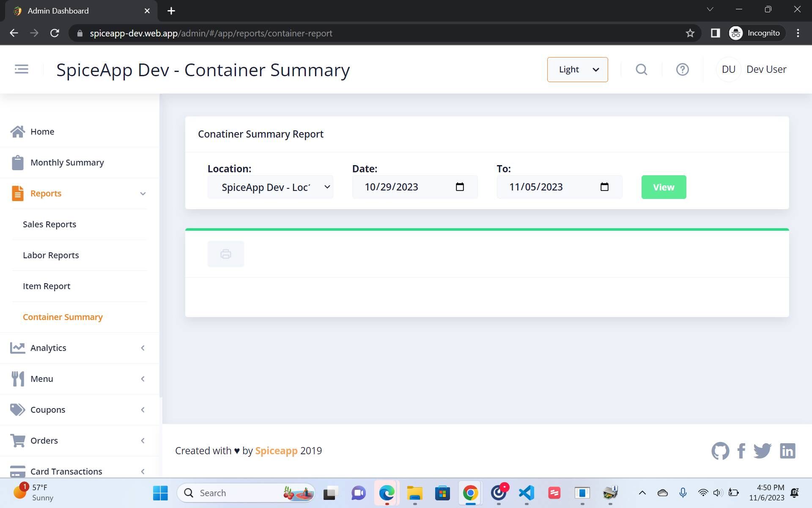Open GitHub icon in footer

(720, 451)
